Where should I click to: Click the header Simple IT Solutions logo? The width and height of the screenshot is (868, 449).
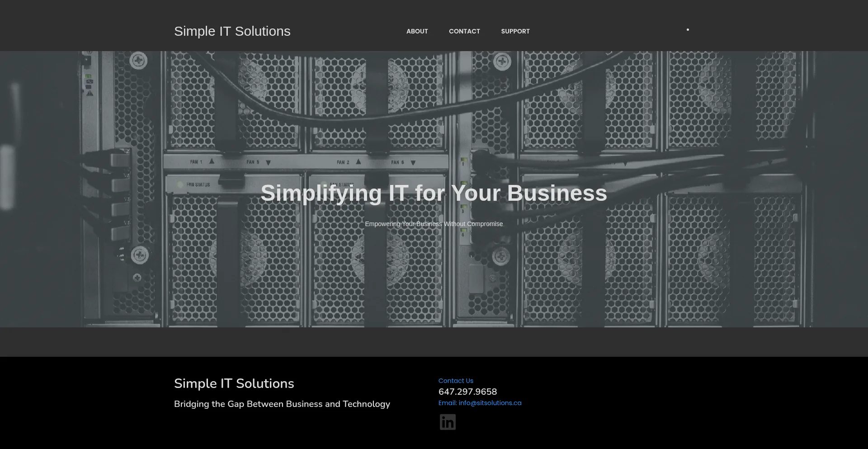232,31
